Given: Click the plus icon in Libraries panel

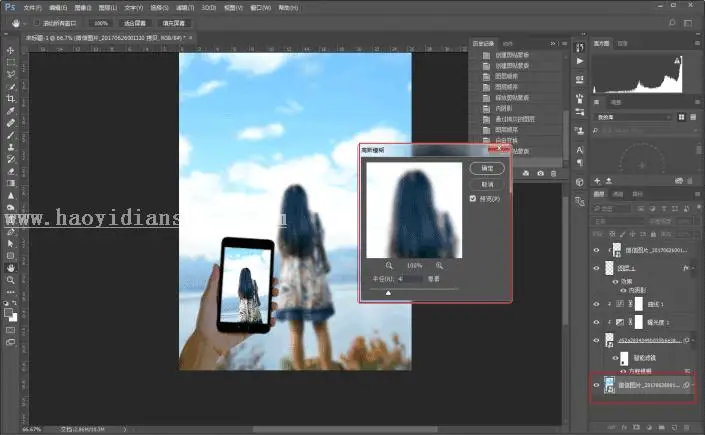Looking at the screenshot, I should tap(597, 181).
